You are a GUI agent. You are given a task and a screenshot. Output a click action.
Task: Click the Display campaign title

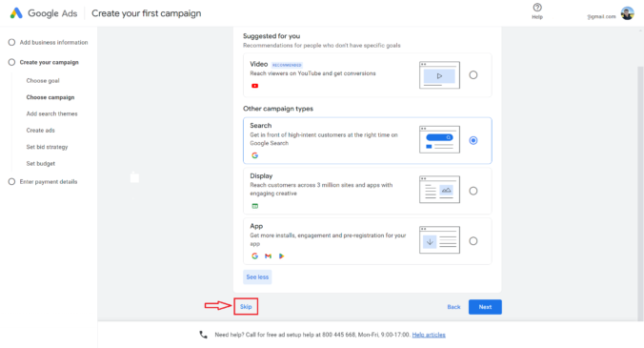(x=261, y=175)
